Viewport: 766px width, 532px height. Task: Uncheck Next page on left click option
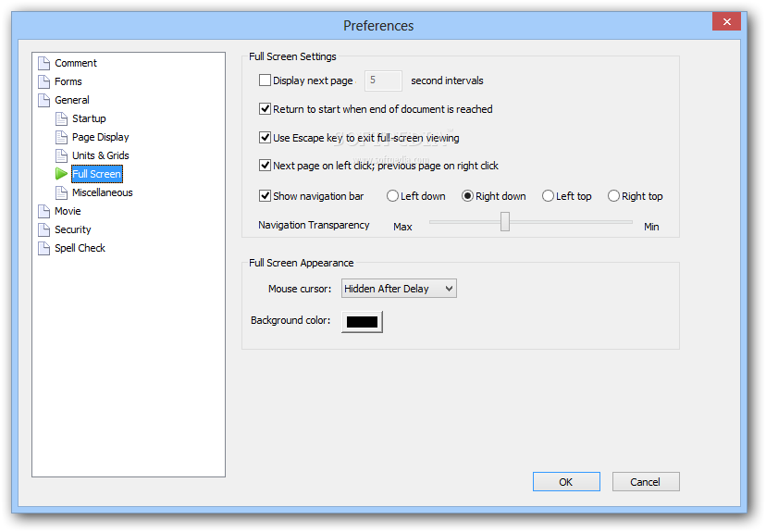(x=265, y=166)
